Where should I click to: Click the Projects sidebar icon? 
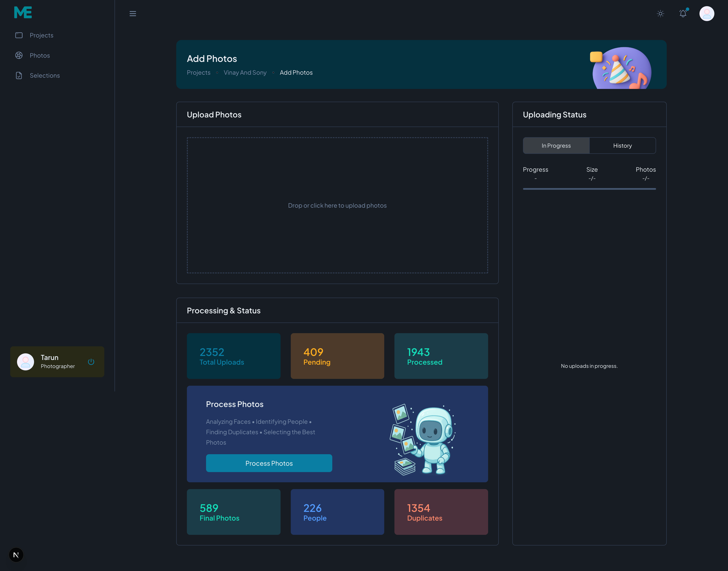(x=19, y=36)
